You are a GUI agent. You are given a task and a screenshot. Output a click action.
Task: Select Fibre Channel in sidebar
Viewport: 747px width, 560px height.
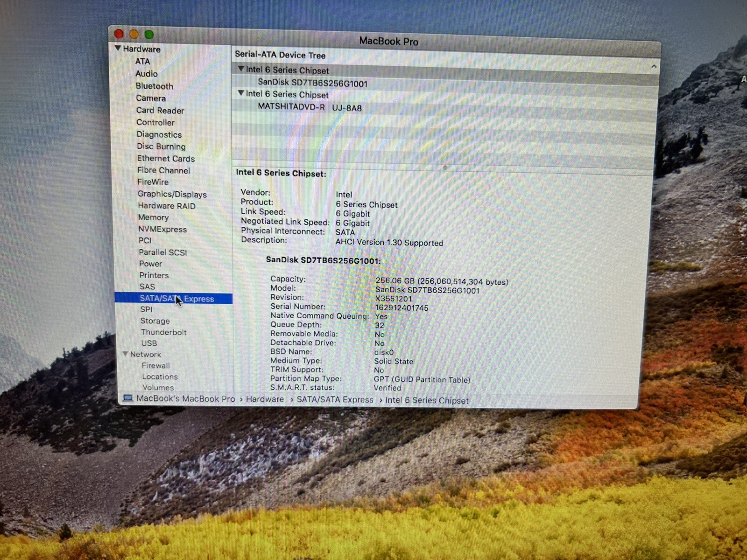click(163, 170)
